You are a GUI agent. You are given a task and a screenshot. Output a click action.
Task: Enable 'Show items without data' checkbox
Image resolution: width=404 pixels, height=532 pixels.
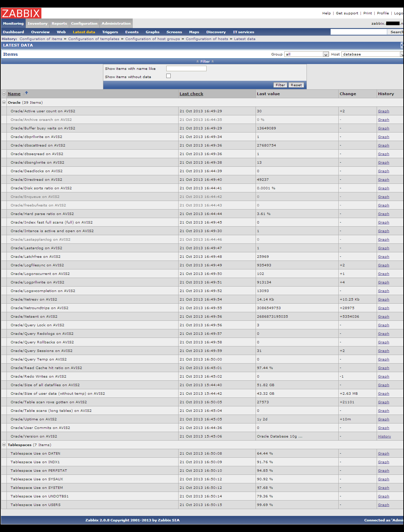(x=168, y=76)
